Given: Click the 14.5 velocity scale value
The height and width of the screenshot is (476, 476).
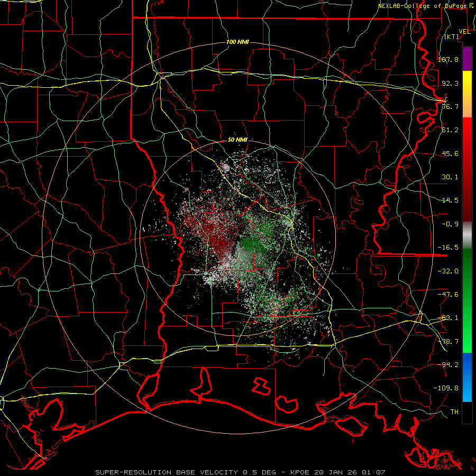Looking at the screenshot, I should pyautogui.click(x=450, y=200).
